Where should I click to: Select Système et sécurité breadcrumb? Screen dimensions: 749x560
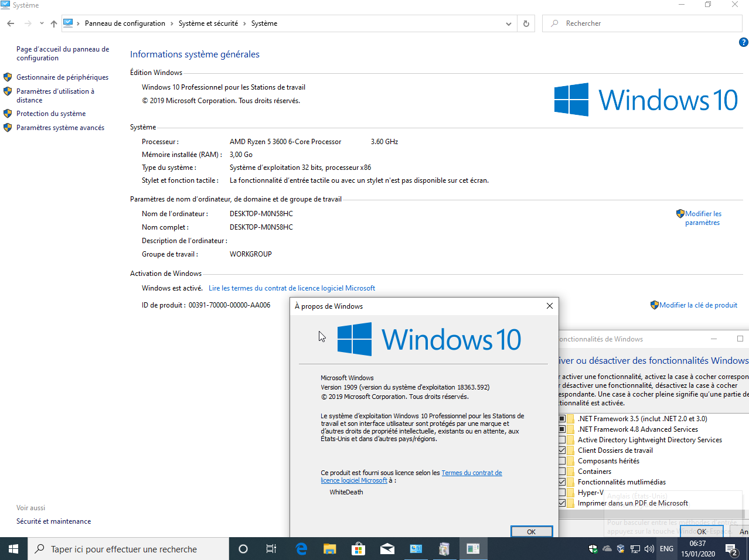click(x=208, y=23)
